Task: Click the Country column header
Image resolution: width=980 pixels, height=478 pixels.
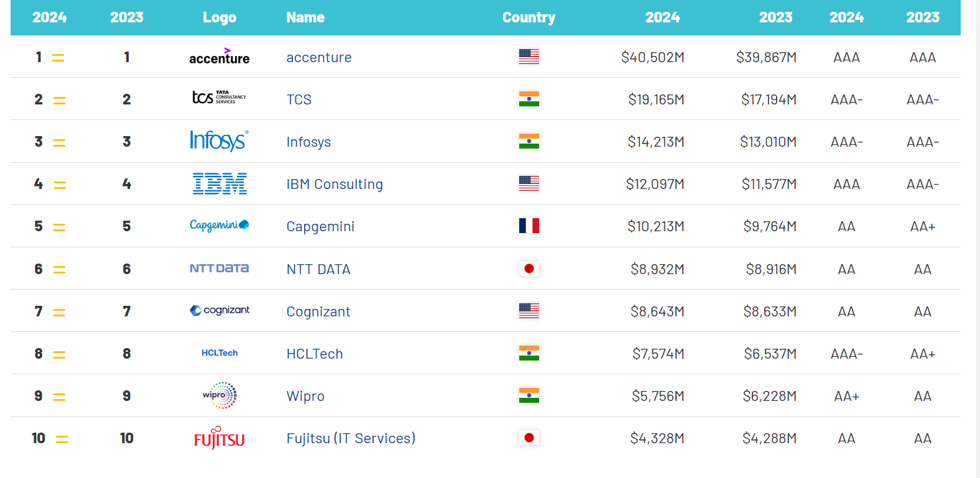Action: [529, 17]
